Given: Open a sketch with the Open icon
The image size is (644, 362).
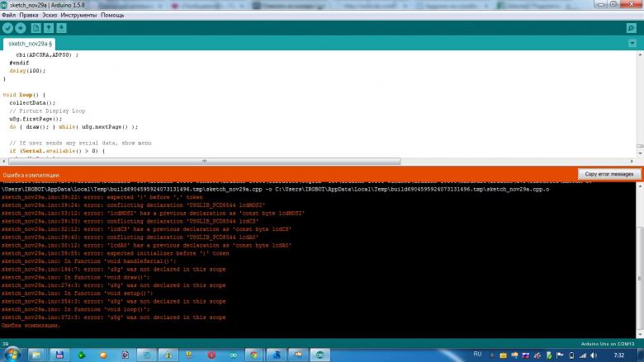Looking at the screenshot, I should point(48,28).
